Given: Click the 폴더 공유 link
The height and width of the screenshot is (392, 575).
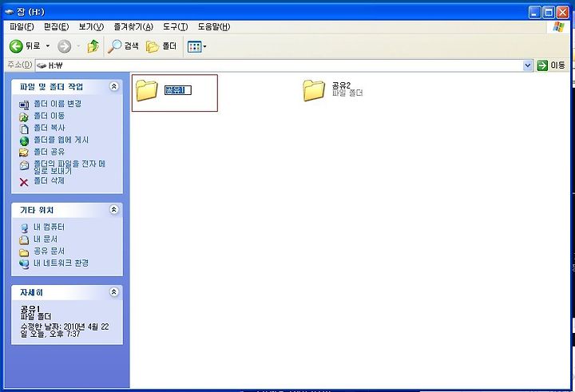Looking at the screenshot, I should [50, 152].
